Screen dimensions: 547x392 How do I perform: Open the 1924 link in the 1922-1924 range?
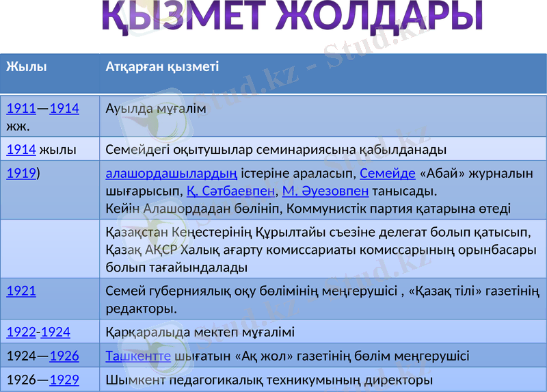coord(56,332)
